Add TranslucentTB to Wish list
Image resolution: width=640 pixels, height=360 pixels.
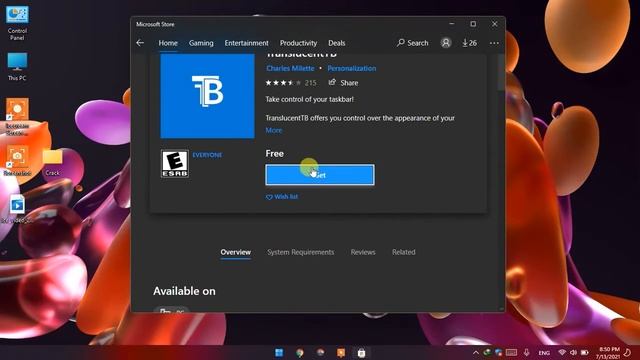[282, 197]
